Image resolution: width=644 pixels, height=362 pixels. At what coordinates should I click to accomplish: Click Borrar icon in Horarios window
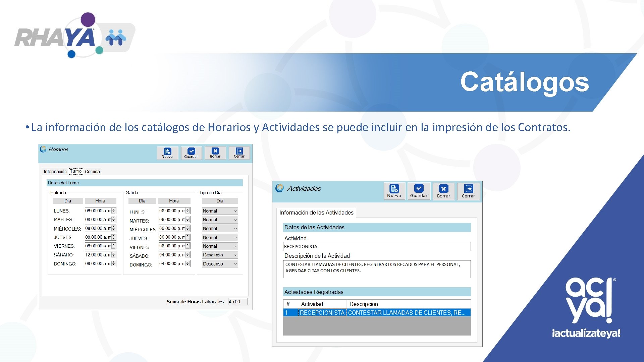coord(215,153)
